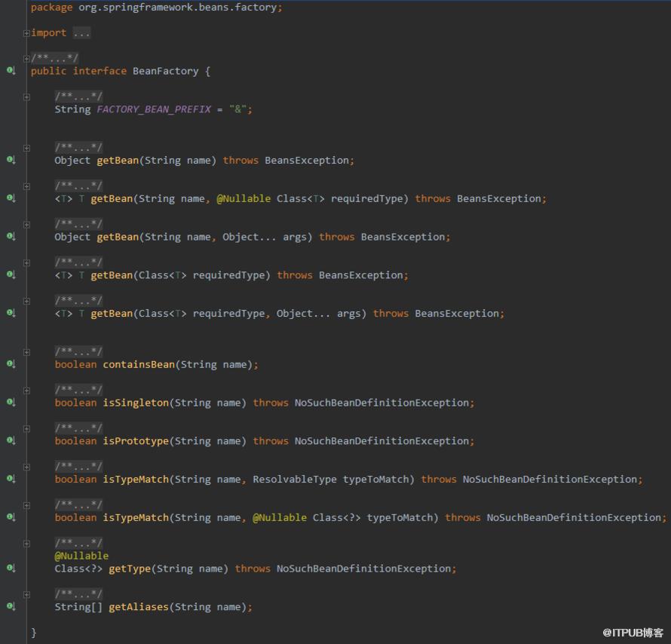Expand Javadoc fold toggle above containsBean
This screenshot has height=644, width=671.
pos(26,352)
